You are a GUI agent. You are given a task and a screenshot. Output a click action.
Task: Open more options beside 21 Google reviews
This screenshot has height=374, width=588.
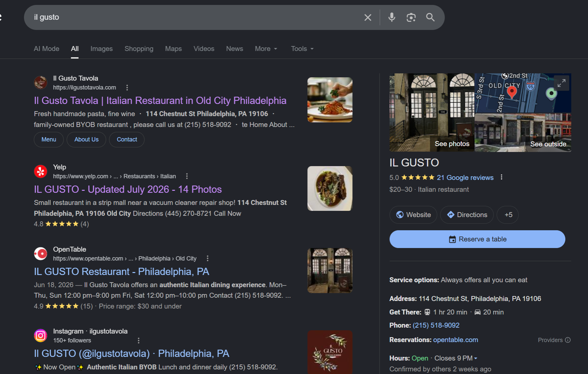pyautogui.click(x=502, y=177)
